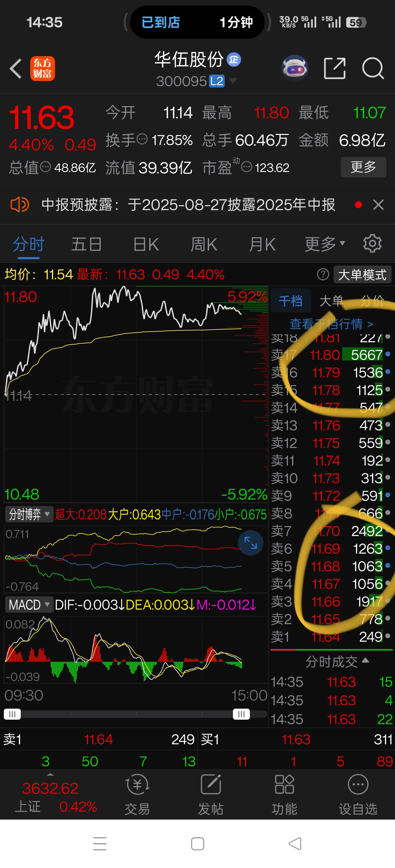Select the 大单 tab

pyautogui.click(x=331, y=300)
